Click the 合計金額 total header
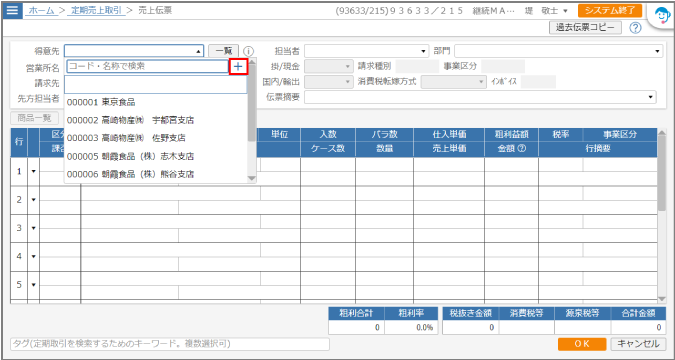 (638, 313)
